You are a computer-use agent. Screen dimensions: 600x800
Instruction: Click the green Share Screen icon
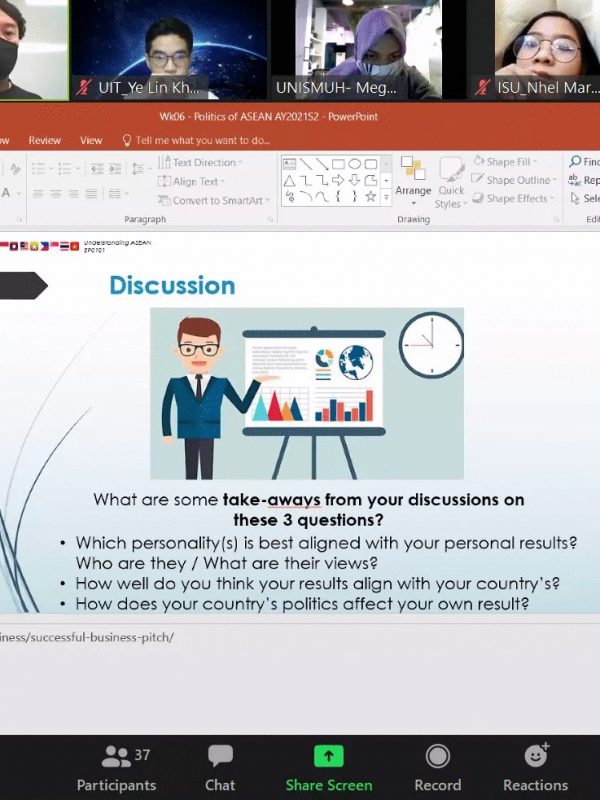pyautogui.click(x=329, y=757)
